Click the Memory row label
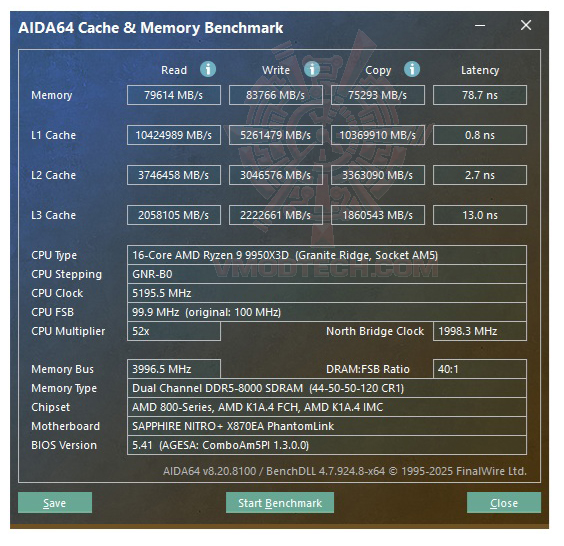Viewport: 564px width, 546px height. [x=52, y=95]
